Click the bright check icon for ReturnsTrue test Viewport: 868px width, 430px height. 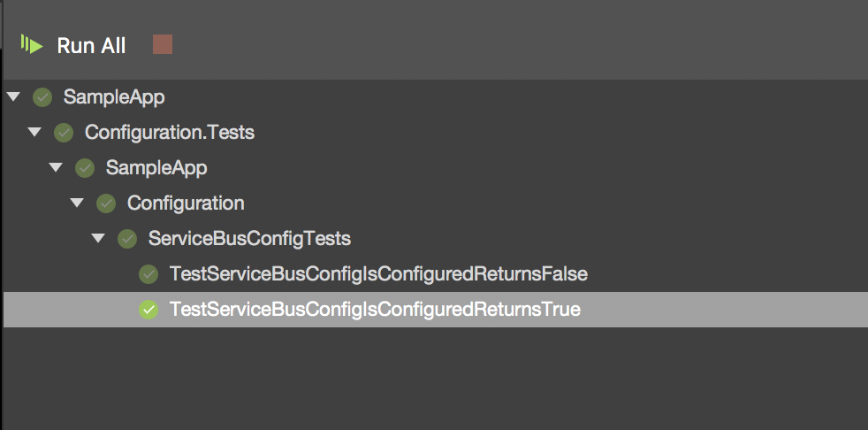148,310
